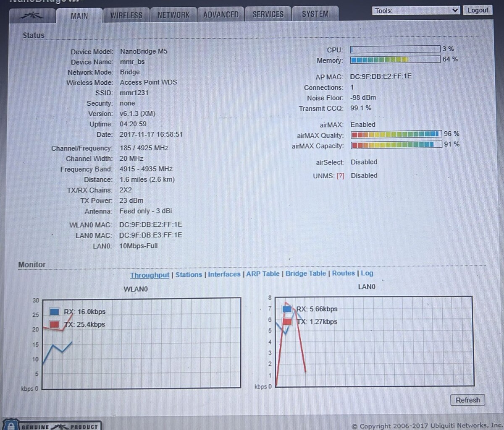Click the LAN0 speed 10Mbps-Full
The width and height of the screenshot is (504, 430).
pyautogui.click(x=138, y=246)
